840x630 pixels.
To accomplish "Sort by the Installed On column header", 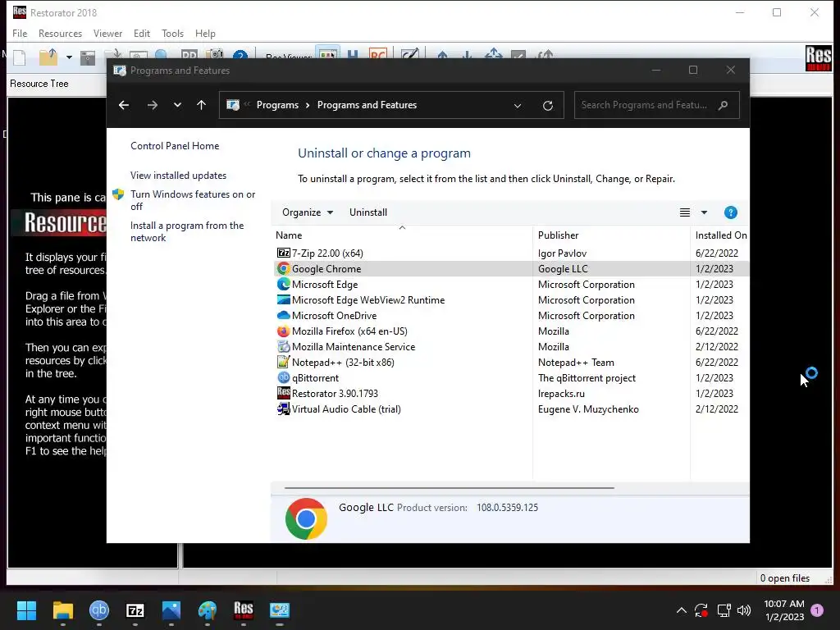I will pyautogui.click(x=720, y=235).
